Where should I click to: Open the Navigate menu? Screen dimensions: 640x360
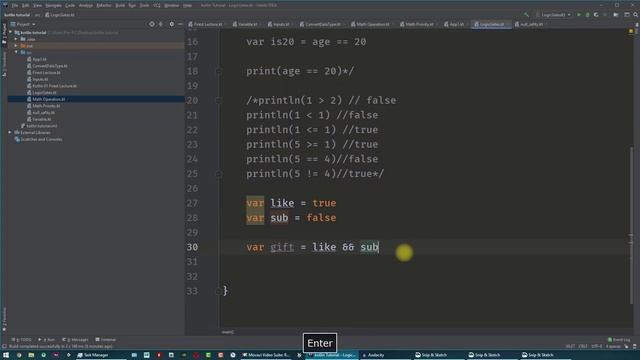[53, 5]
